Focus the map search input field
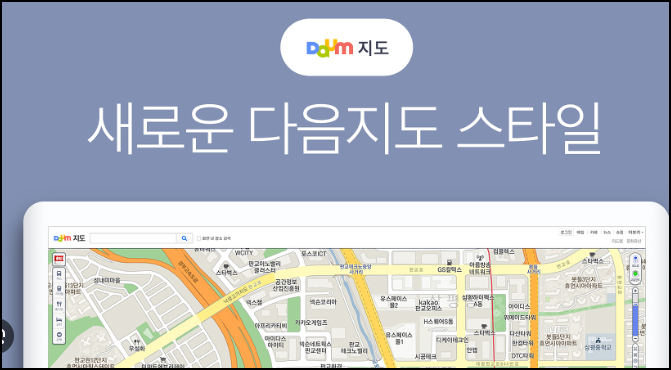This screenshot has width=671, height=370. 133,238
